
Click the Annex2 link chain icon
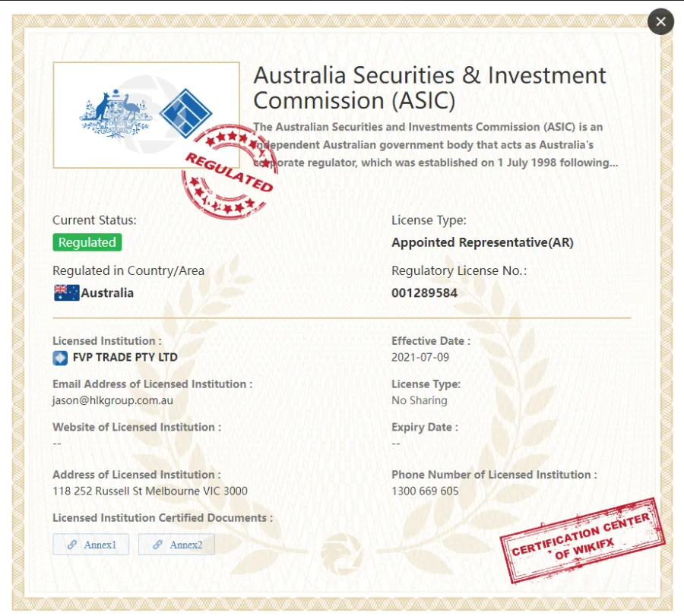(157, 545)
